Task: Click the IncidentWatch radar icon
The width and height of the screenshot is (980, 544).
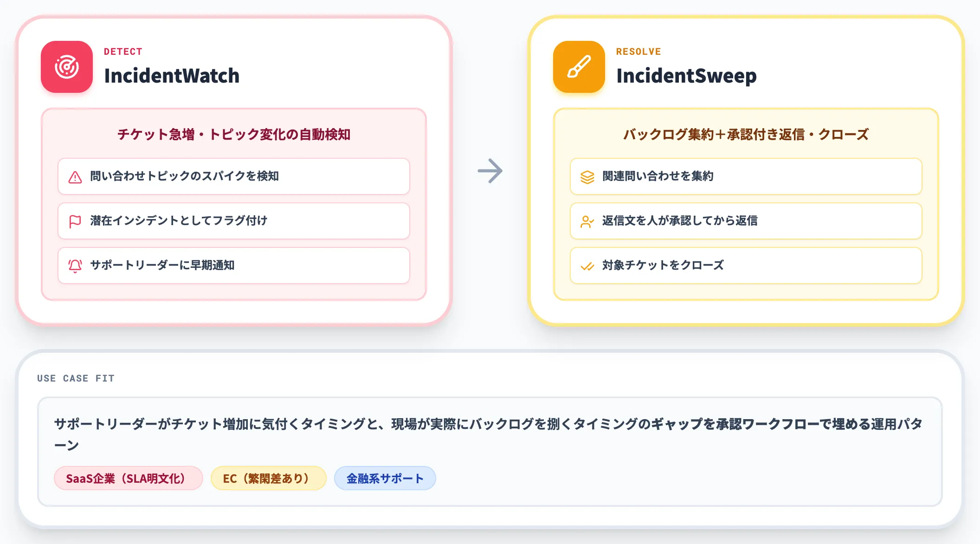Action: tap(67, 67)
